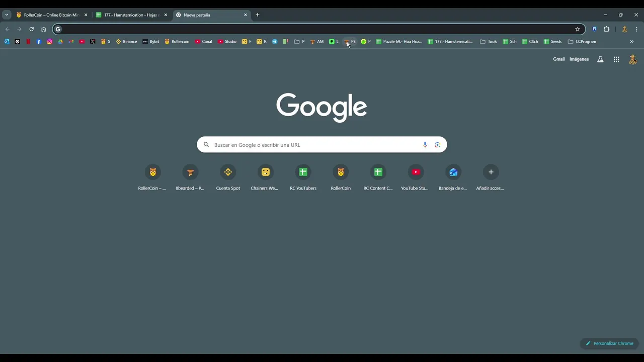Viewport: 644px width, 362px height.
Task: Open the Tools bookmark folder
Action: pyautogui.click(x=489, y=42)
